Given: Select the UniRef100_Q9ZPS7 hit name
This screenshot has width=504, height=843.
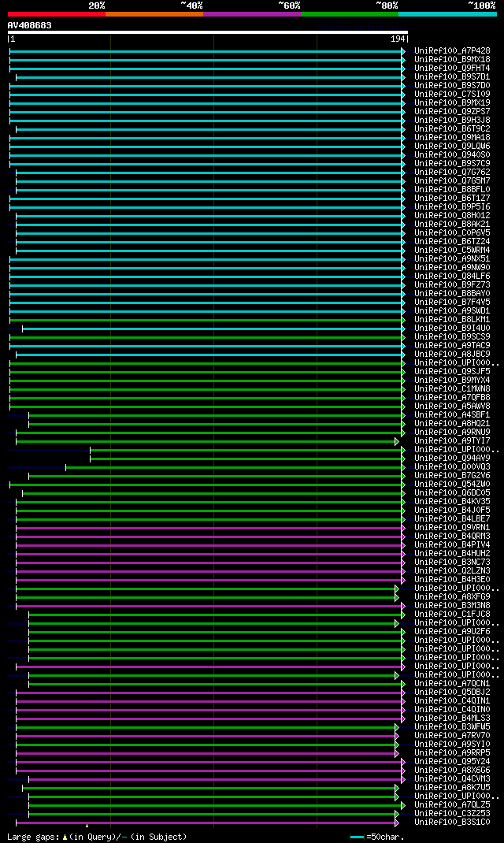Looking at the screenshot, I should click(x=452, y=112).
